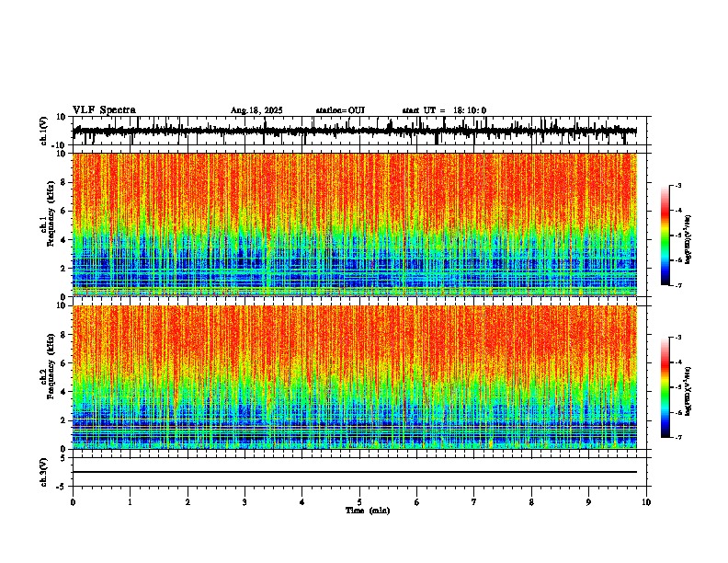728x563 pixels.
Task: Click the "4" tick on the time axis
Action: coord(302,502)
